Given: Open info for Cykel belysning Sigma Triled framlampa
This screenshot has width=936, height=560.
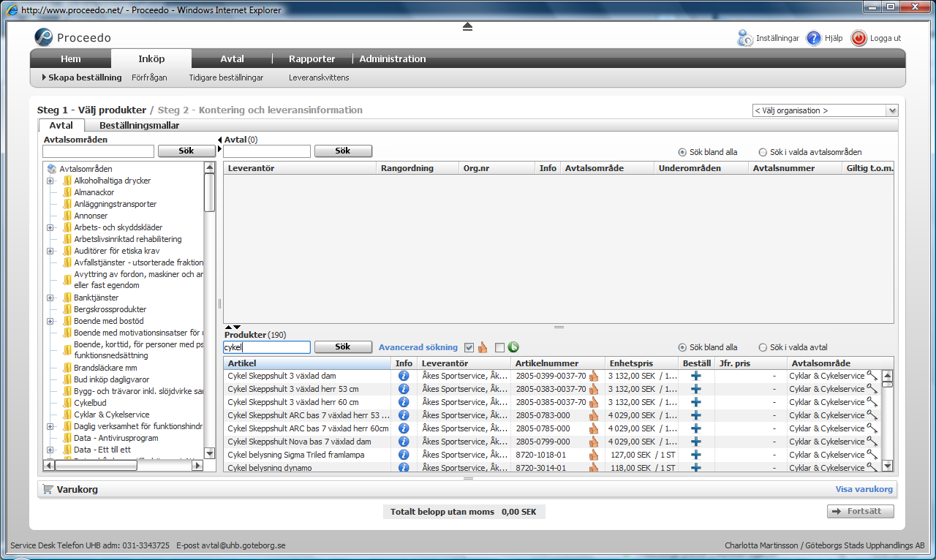Looking at the screenshot, I should tap(404, 455).
